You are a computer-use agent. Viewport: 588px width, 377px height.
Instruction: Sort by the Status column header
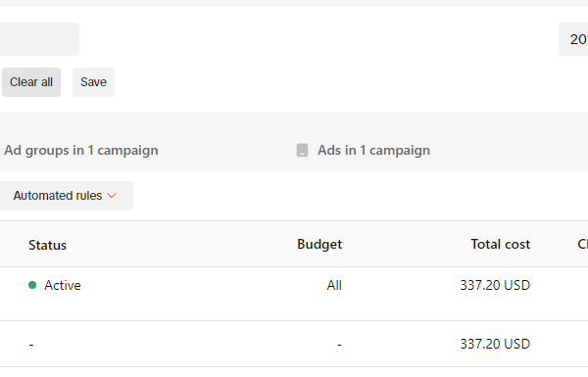click(48, 245)
